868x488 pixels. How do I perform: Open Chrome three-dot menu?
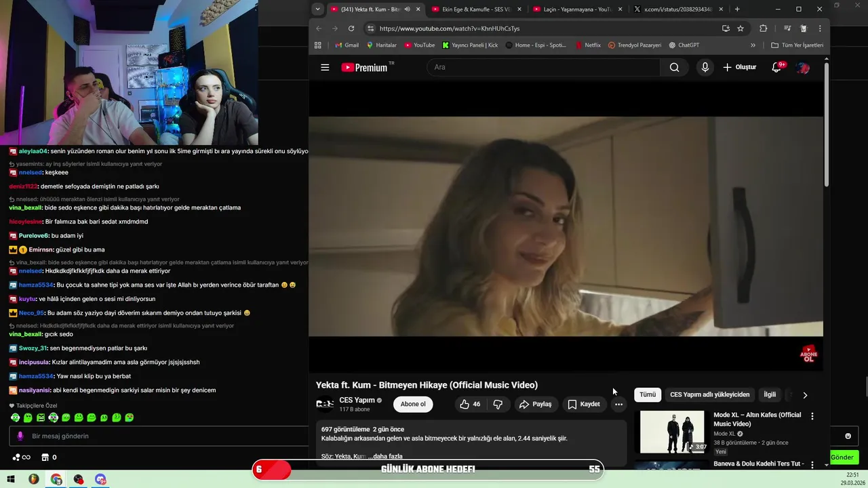coord(820,28)
